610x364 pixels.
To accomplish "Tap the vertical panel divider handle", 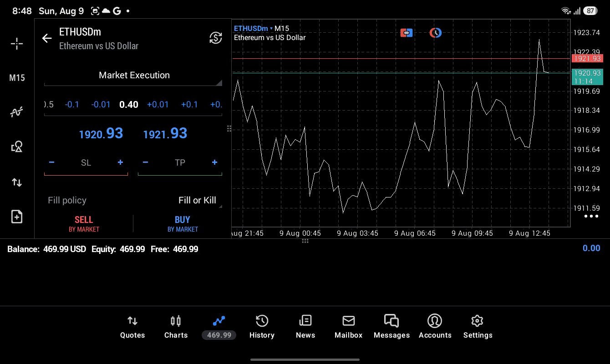I will pyautogui.click(x=229, y=129).
